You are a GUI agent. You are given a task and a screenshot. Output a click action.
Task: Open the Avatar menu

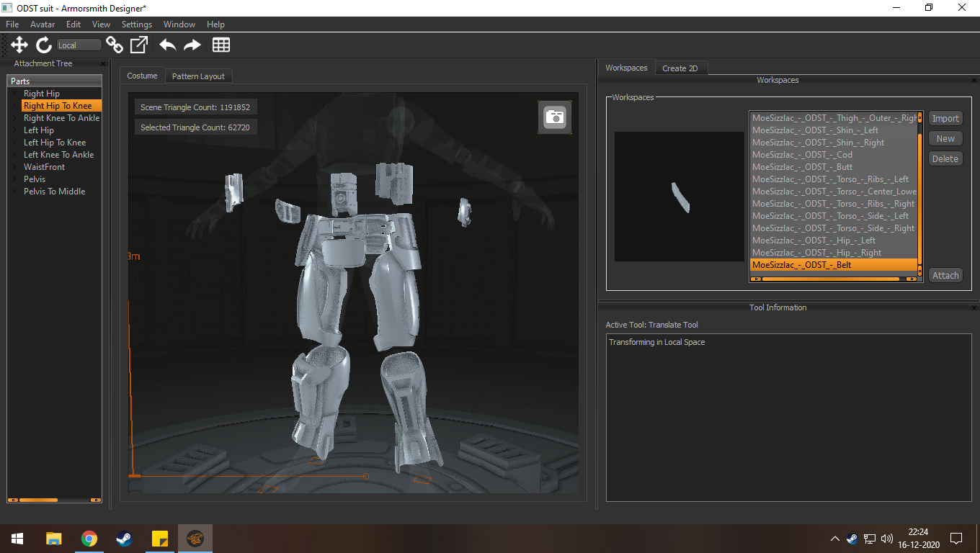[x=43, y=24]
